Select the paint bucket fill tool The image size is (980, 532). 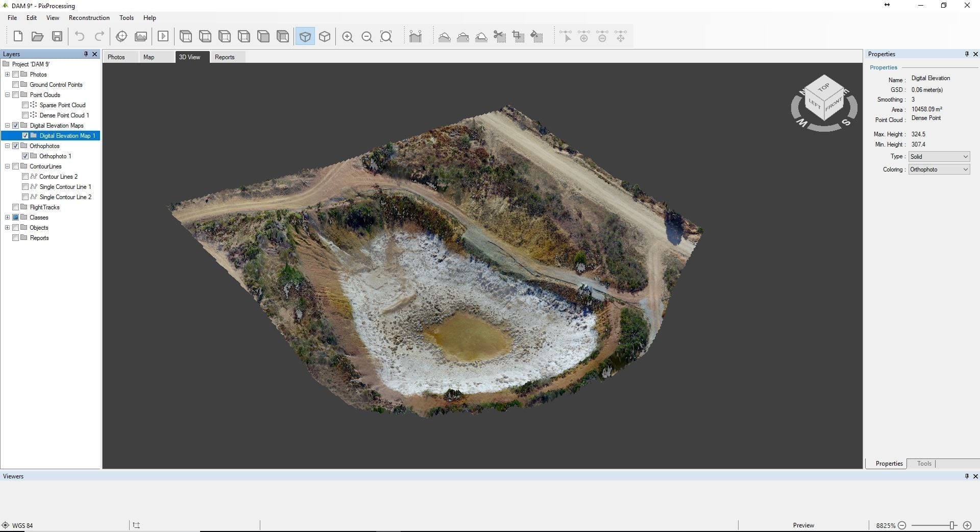pyautogui.click(x=536, y=36)
